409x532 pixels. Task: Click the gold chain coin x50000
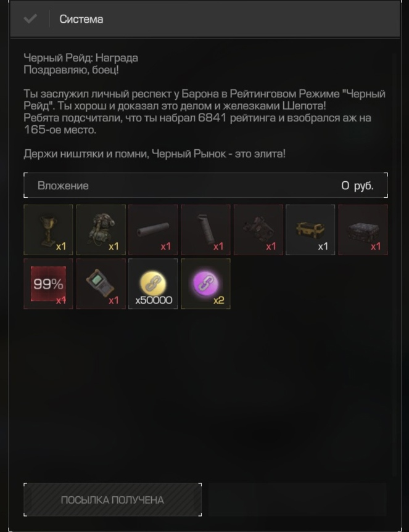[153, 284]
